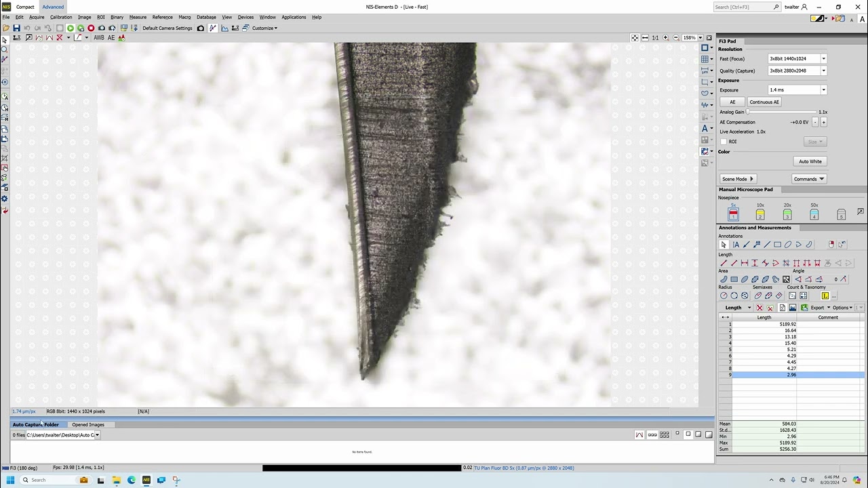This screenshot has width=868, height=488.
Task: Click the search field at top
Action: (747, 7)
